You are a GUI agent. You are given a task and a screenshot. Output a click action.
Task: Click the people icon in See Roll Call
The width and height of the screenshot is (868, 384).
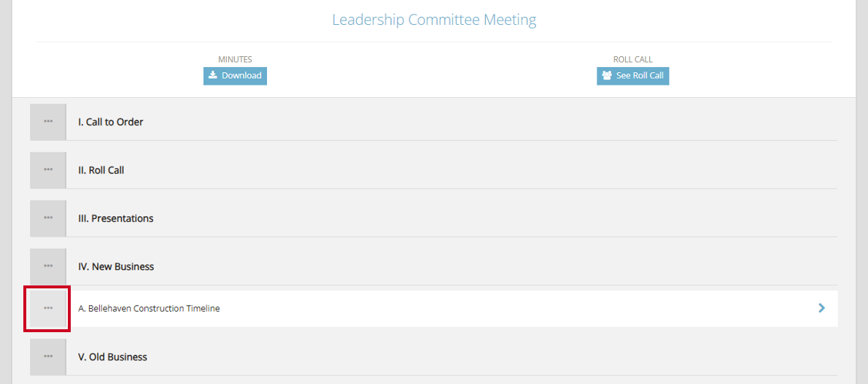607,75
